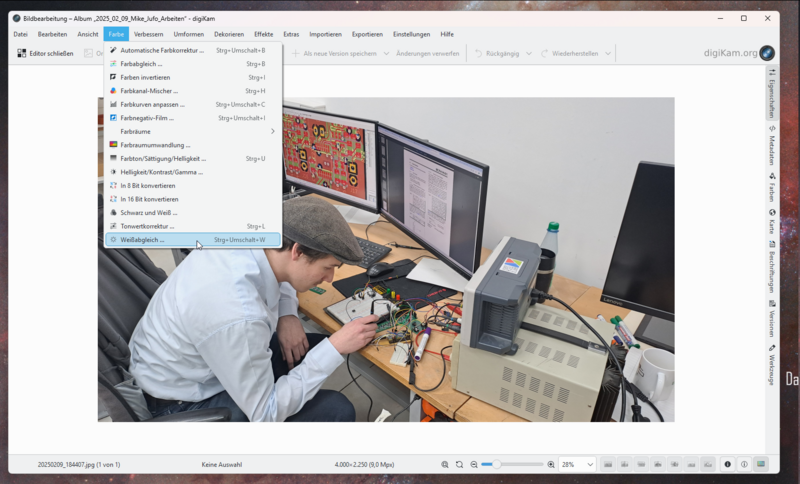Choose Helligkeit/Kontrast/Gamma entry
800x484 pixels.
[x=193, y=172]
